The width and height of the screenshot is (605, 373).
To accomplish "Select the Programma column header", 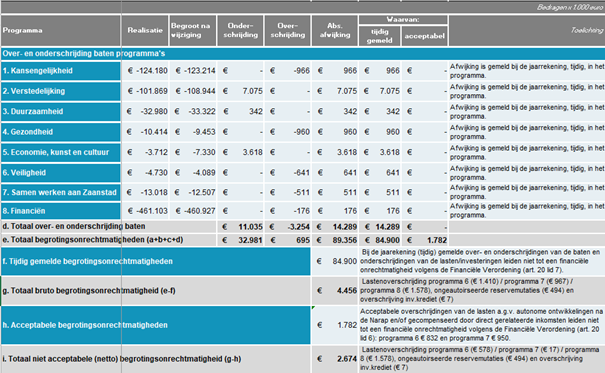I will click(61, 30).
